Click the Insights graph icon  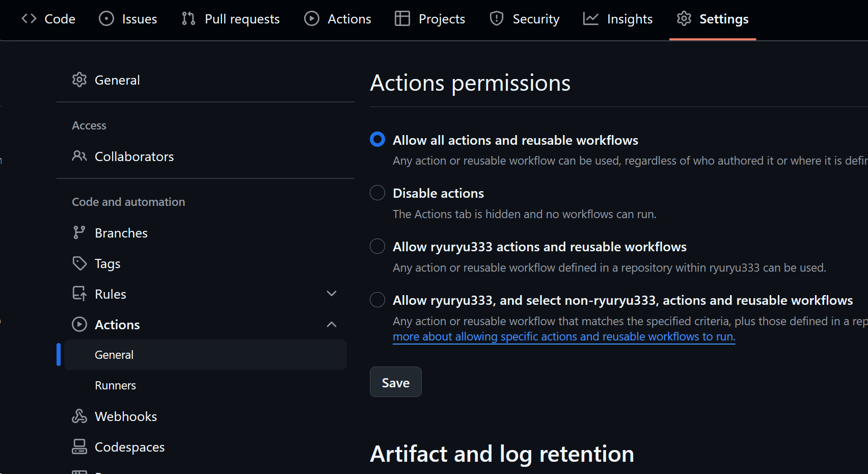591,19
